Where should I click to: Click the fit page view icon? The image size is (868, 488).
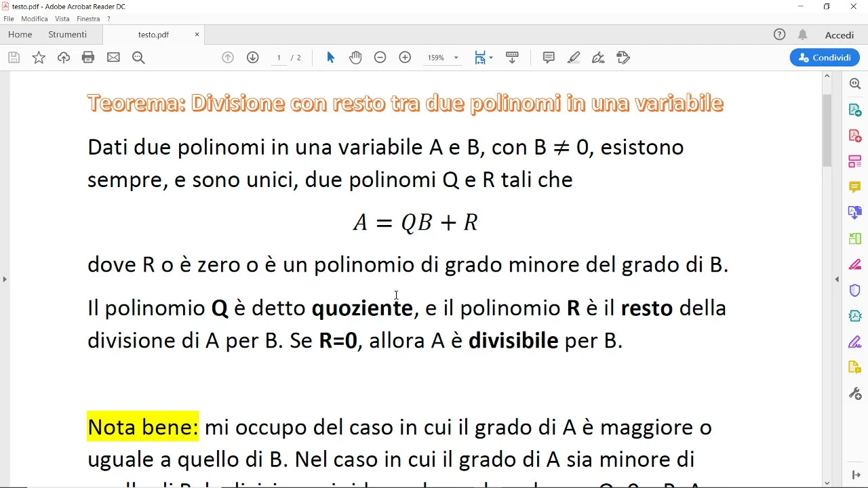(480, 58)
